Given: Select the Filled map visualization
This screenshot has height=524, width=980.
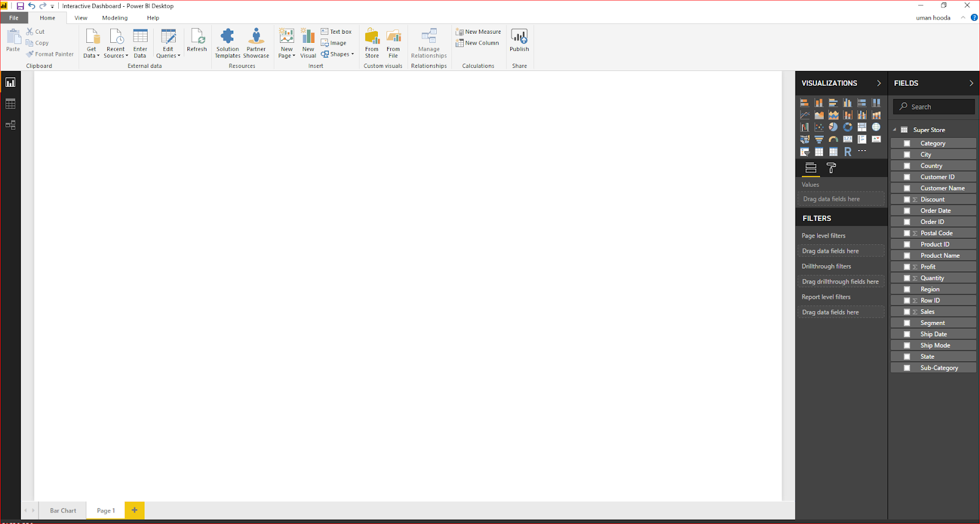Looking at the screenshot, I should (x=804, y=140).
